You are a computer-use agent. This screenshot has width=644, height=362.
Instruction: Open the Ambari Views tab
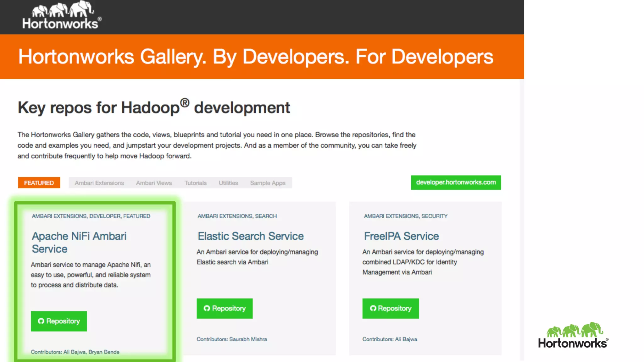(154, 183)
